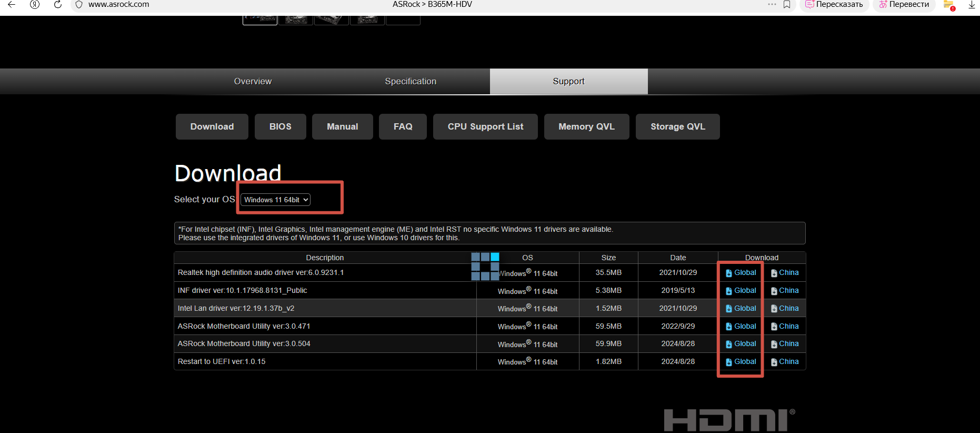Click the 1.52MB size cell
980x433 pixels.
click(x=608, y=308)
